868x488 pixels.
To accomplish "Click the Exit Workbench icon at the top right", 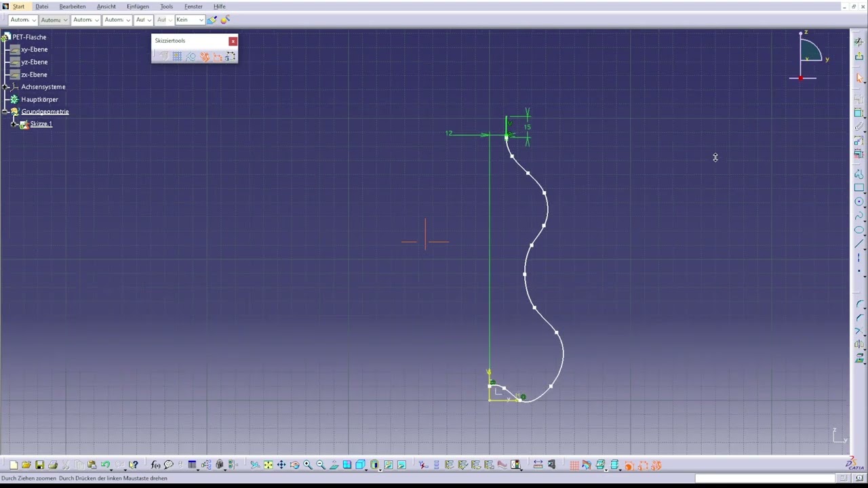I will tap(859, 56).
